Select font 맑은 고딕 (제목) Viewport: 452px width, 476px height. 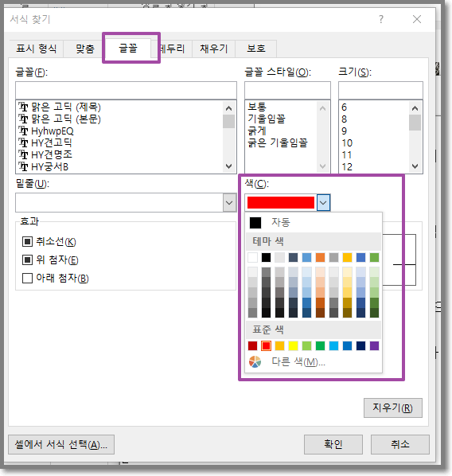click(119, 107)
